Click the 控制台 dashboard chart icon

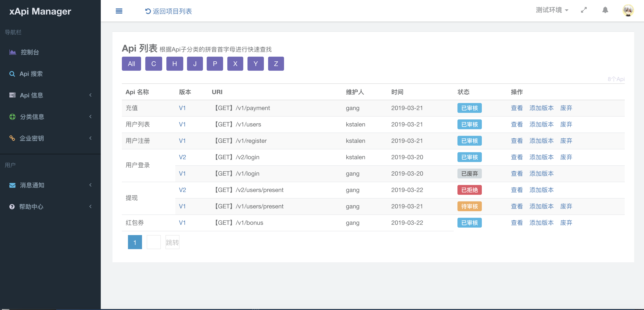tap(12, 52)
